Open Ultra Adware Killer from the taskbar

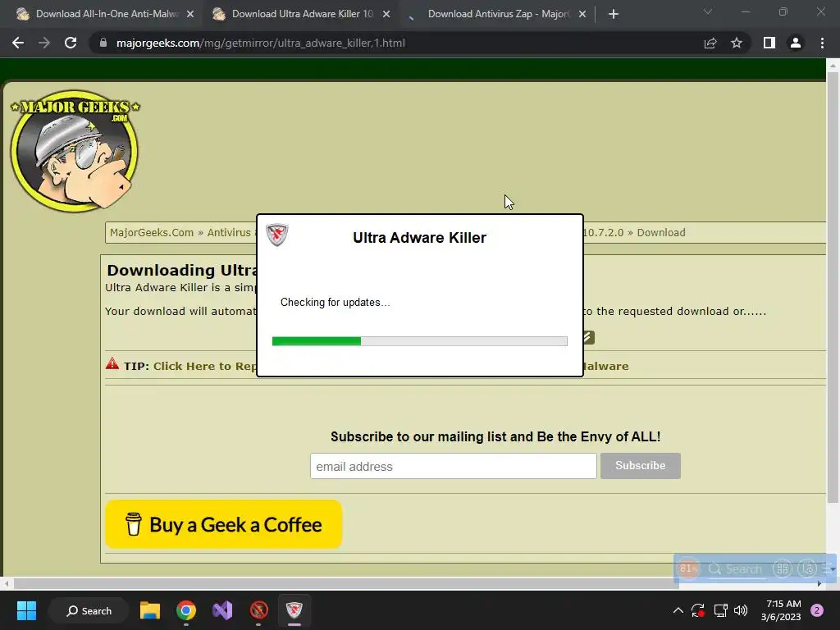pos(294,610)
